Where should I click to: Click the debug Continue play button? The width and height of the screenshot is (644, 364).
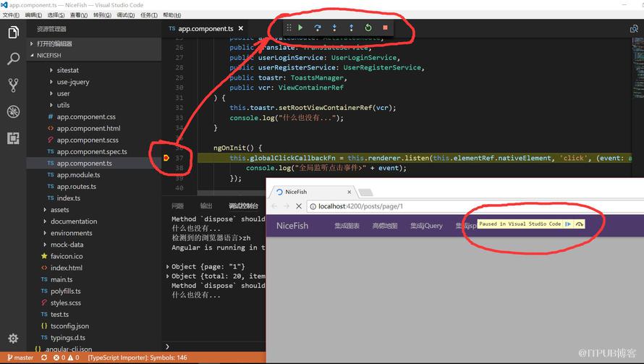(x=300, y=27)
